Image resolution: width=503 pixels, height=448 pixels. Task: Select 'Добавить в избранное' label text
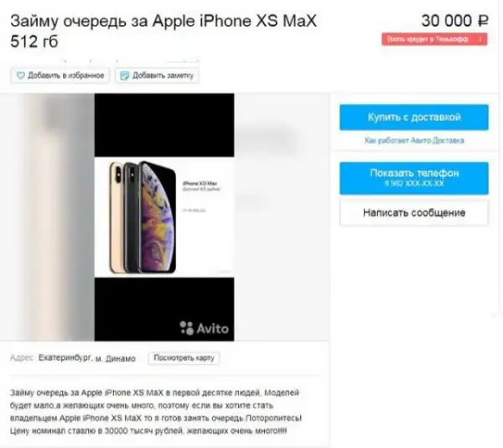pyautogui.click(x=65, y=76)
